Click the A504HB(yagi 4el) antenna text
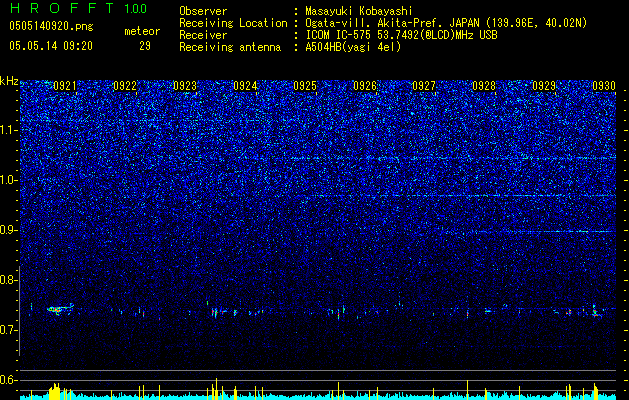 click(x=353, y=47)
